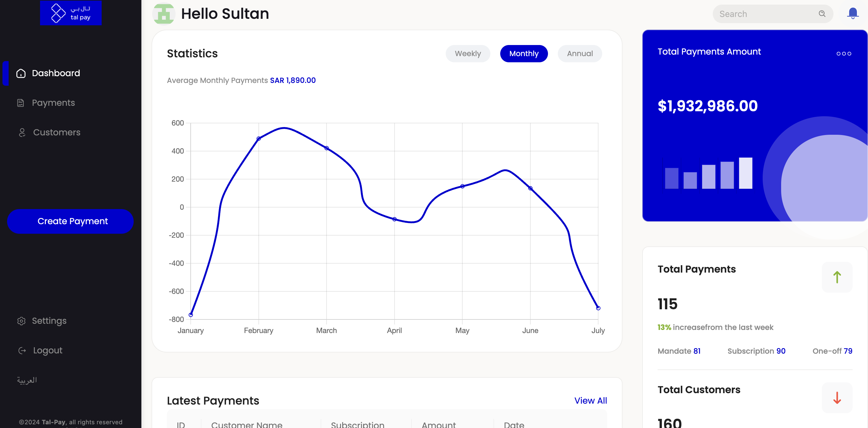Click the green up-arrow on Total Payments
Screen dimensions: 868x428
[837, 277]
